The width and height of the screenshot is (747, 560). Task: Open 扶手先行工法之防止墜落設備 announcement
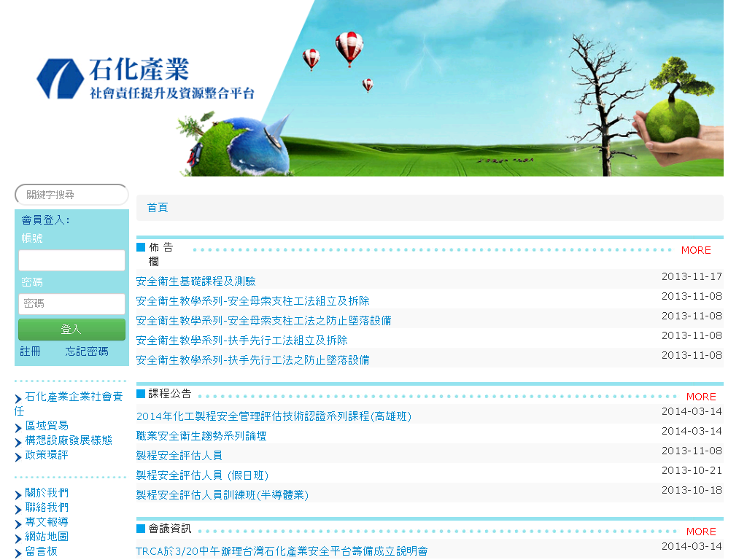tap(253, 360)
